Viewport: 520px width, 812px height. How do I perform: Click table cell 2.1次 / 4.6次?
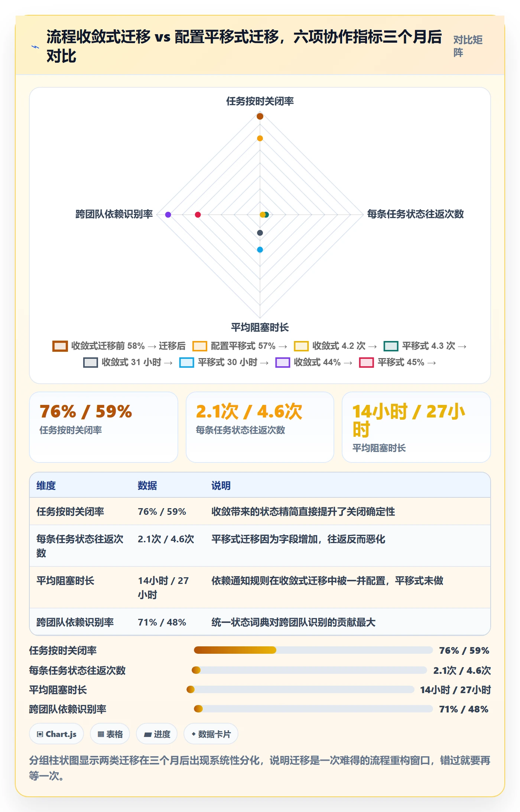[166, 539]
